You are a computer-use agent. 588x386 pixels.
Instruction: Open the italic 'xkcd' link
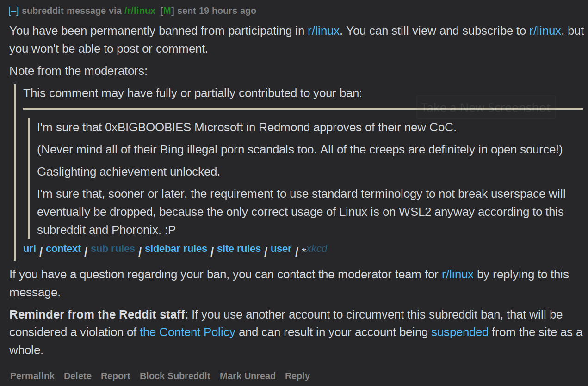[x=316, y=249]
